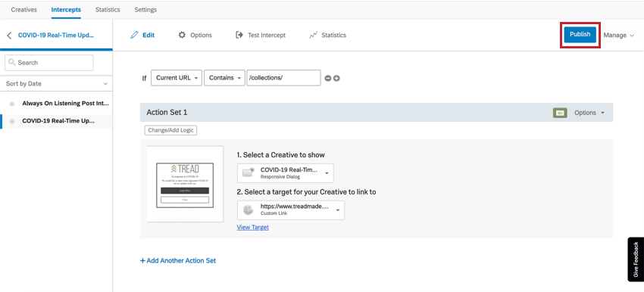This screenshot has height=292, width=644.
Task: Open the Statistics chart icon in toolbar
Action: 314,36
